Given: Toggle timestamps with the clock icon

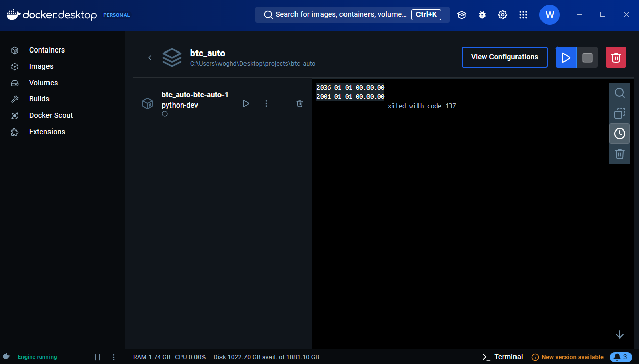Looking at the screenshot, I should click(x=620, y=134).
